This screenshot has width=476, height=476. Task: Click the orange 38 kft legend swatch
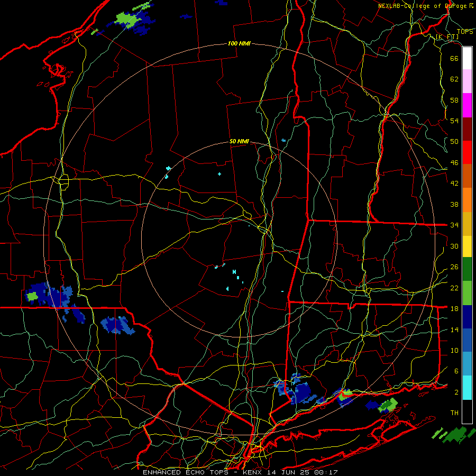pos(467,200)
